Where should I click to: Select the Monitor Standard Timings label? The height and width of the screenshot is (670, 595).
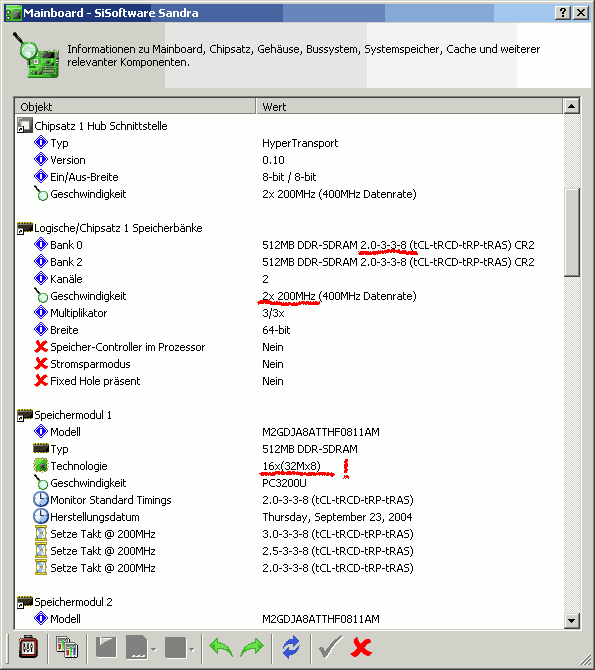[x=111, y=500]
